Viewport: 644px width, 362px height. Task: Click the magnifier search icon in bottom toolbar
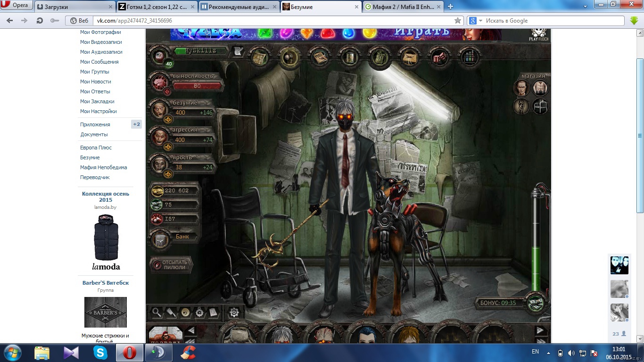pos(157,312)
